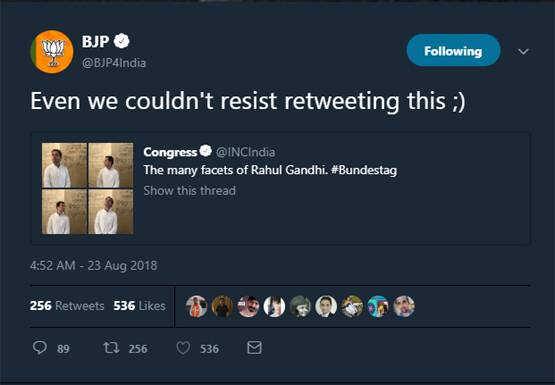View the 256 Retweets list

coord(67,306)
